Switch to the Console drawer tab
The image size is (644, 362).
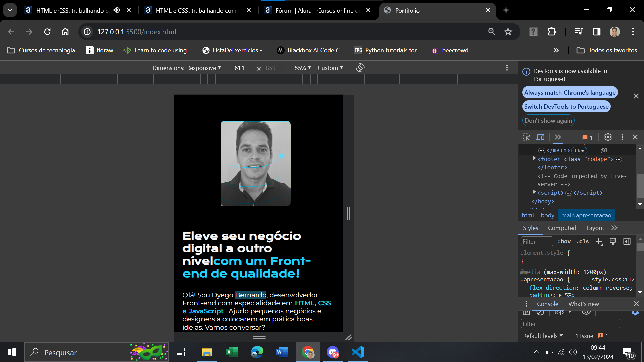coord(547,304)
